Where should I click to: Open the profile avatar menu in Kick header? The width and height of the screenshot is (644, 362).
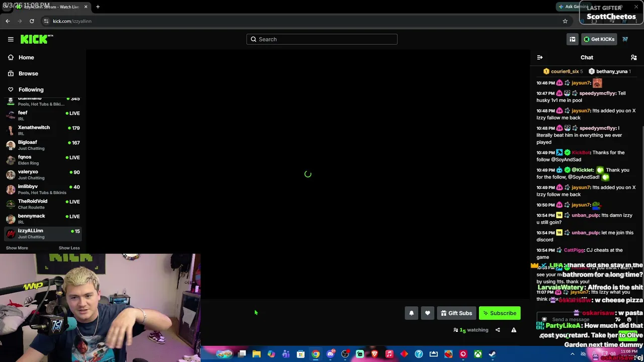pos(625,39)
